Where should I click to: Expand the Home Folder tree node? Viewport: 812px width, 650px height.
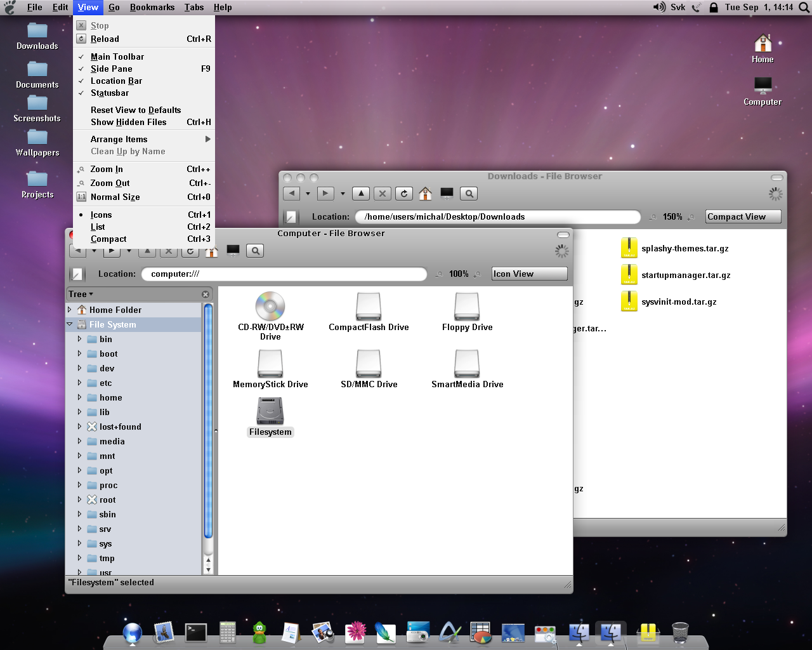tap(70, 310)
